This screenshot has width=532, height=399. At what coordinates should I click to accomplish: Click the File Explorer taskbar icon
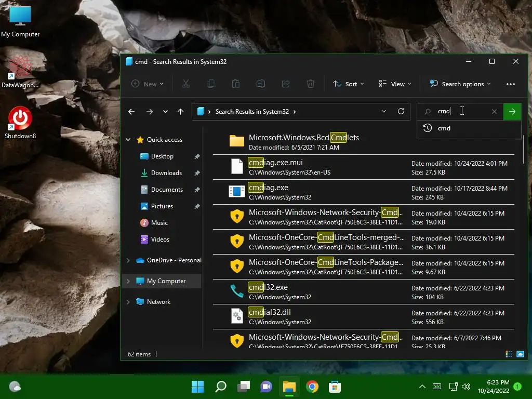289,387
